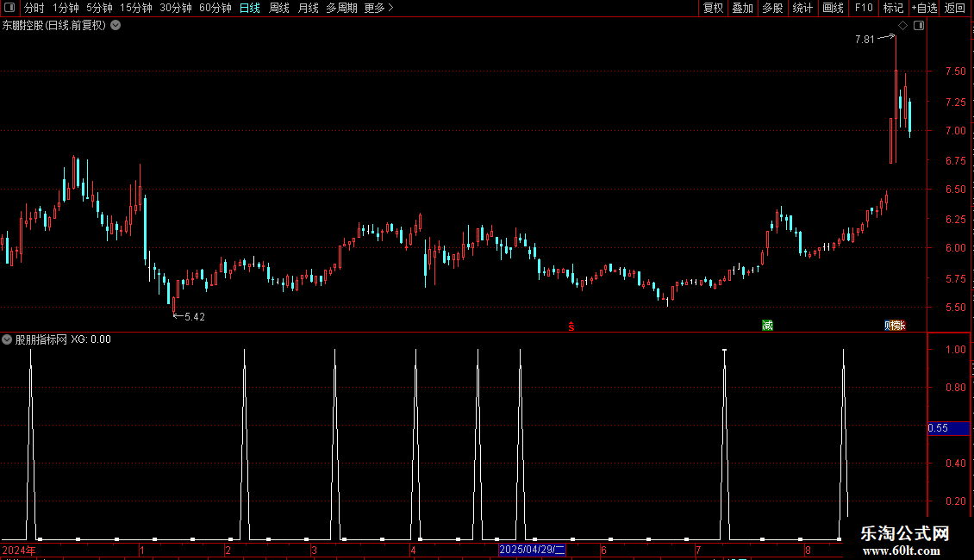
Task: Click the 7.81 high price label
Action: (x=865, y=39)
